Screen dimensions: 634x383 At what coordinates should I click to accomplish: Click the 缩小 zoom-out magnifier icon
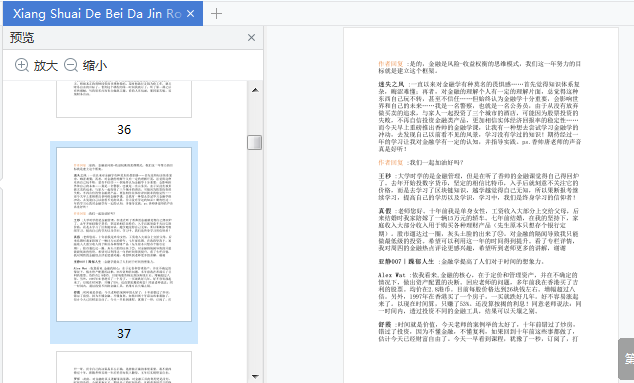71,65
